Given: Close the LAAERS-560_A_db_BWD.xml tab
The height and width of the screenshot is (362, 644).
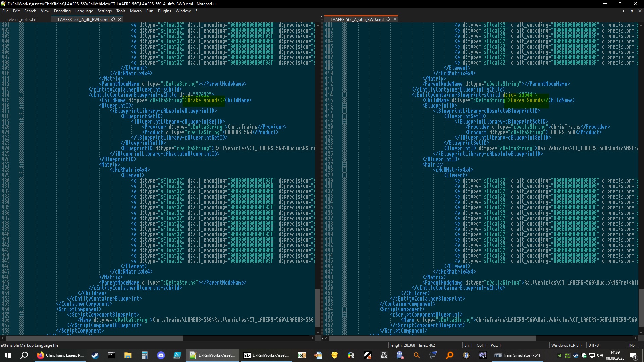Looking at the screenshot, I should 120,19.
